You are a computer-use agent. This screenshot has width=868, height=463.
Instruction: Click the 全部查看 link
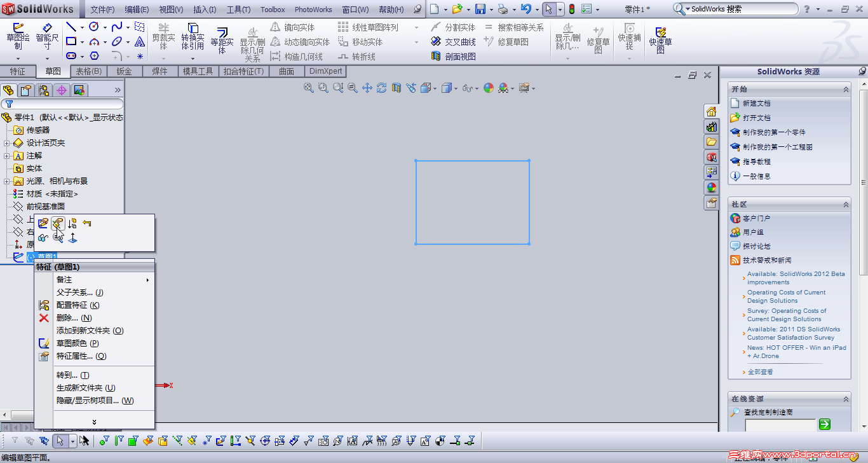coord(760,372)
